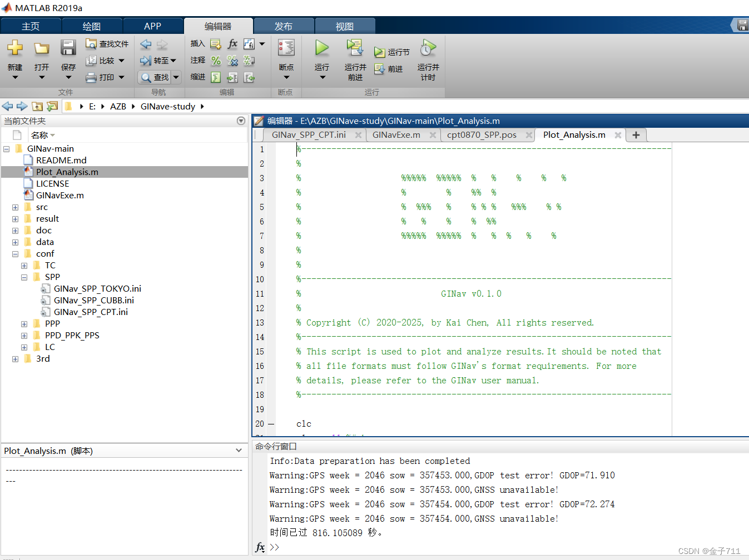This screenshot has width=749, height=560.
Task: Click the New file (新建) icon
Action: pos(15,48)
